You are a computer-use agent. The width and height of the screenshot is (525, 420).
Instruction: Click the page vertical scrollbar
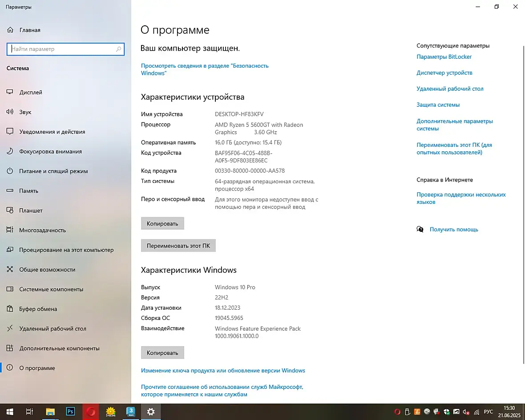point(523,204)
